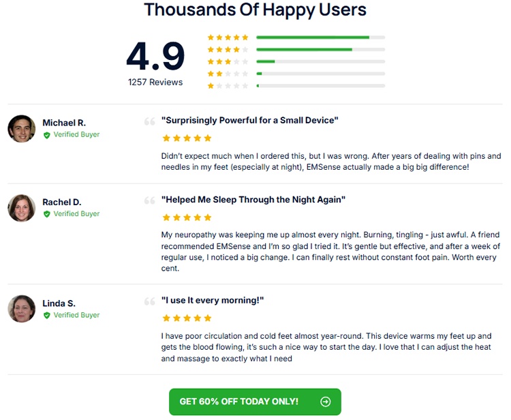Image resolution: width=511 pixels, height=420 pixels.
Task: Click the four-star rating distribution bar
Action: [320, 50]
